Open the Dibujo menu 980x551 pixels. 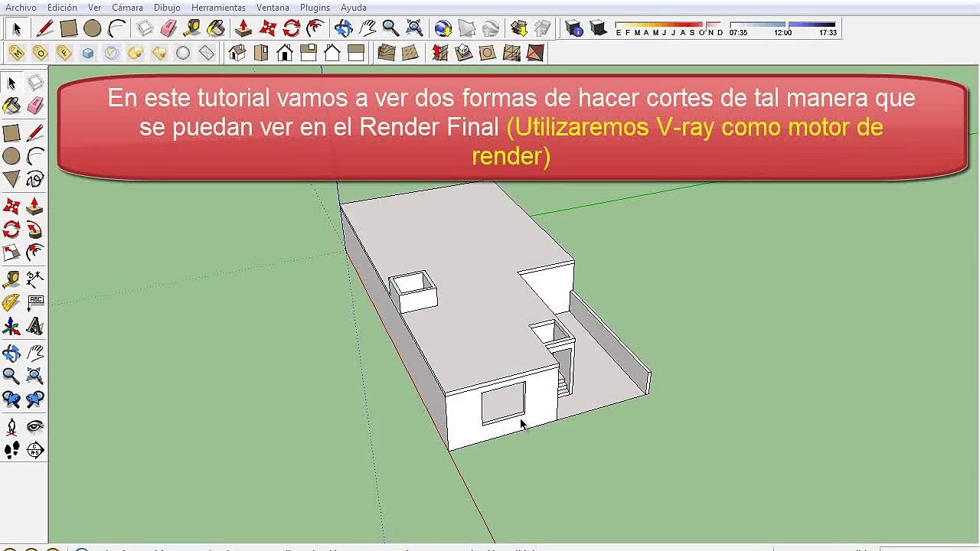(167, 8)
